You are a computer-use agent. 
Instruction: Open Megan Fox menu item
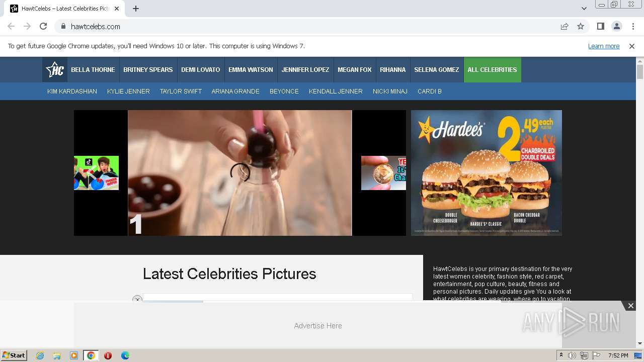(355, 70)
